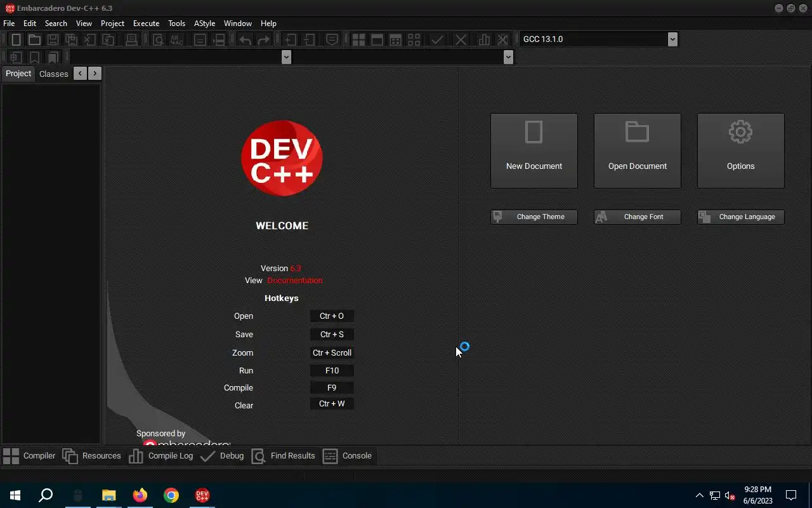The height and width of the screenshot is (508, 812).
Task: Click the Stop Execution X toolbar icon
Action: pos(461,39)
